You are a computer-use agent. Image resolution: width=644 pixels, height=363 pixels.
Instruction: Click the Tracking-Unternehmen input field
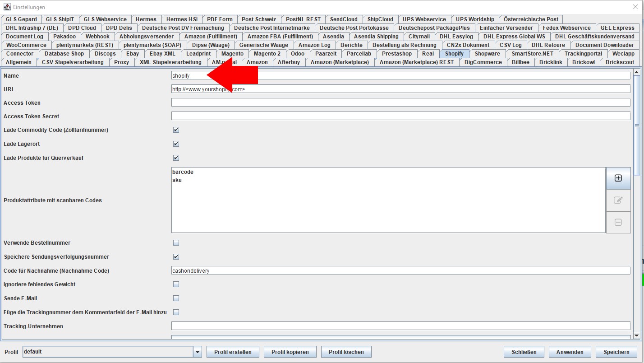[401, 326]
